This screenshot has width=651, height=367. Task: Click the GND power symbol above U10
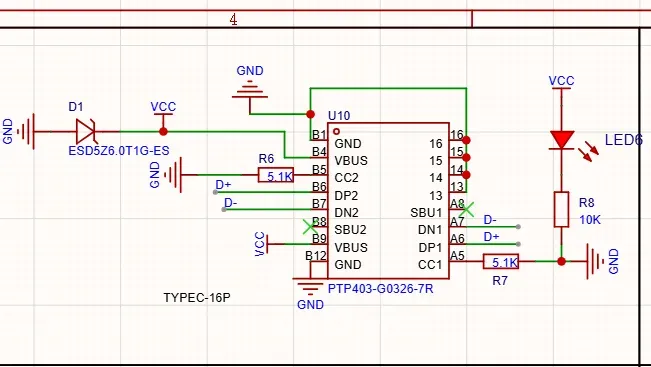tap(250, 88)
